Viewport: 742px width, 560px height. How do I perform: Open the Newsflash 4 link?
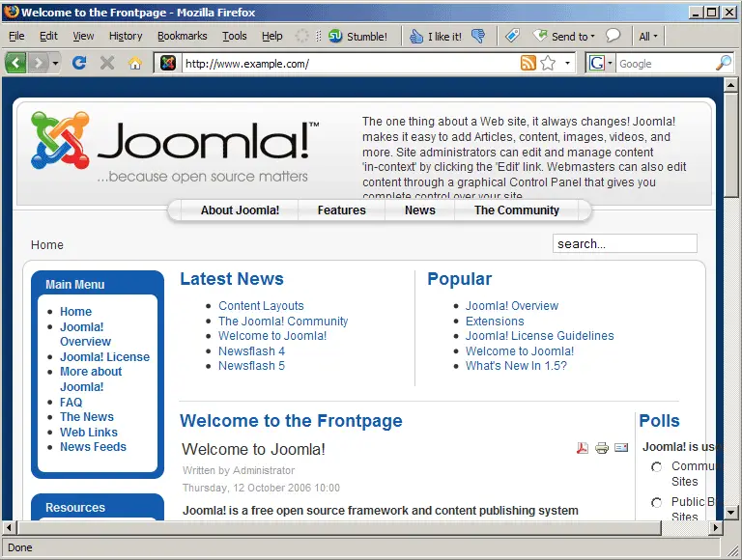coord(251,350)
